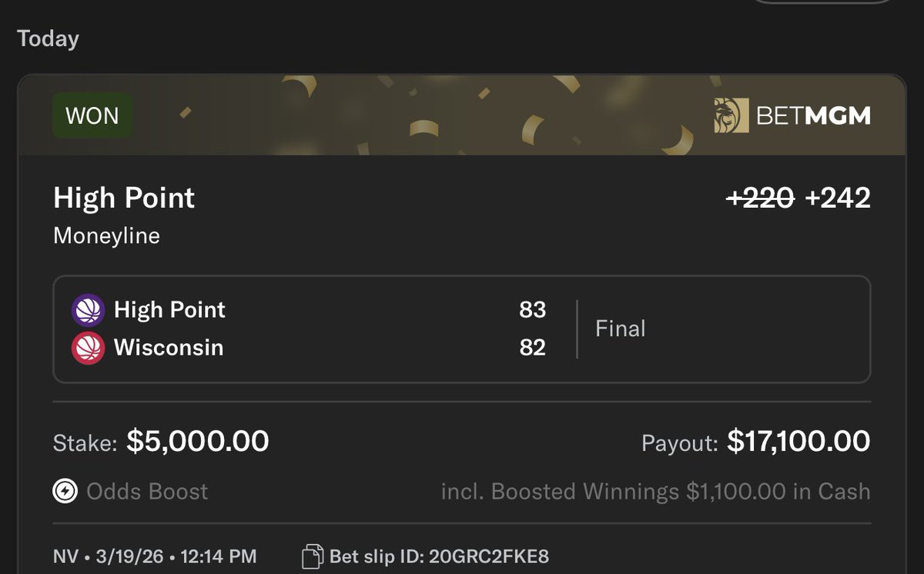Click the boosted +242 odds
The image size is (924, 574).
[838, 199]
